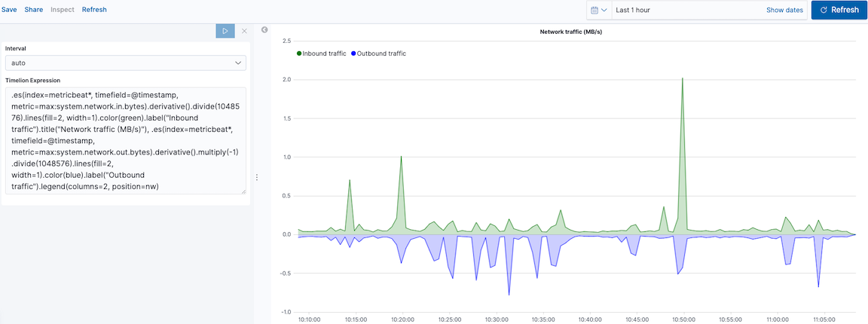Click the expression textarea corner resize grip
This screenshot has height=324, width=868.
pos(243,191)
